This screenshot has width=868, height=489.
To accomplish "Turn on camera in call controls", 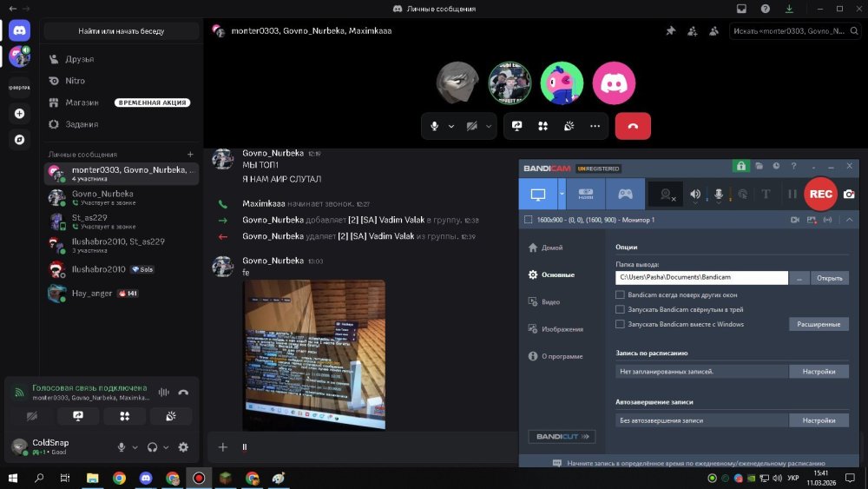I will [471, 126].
